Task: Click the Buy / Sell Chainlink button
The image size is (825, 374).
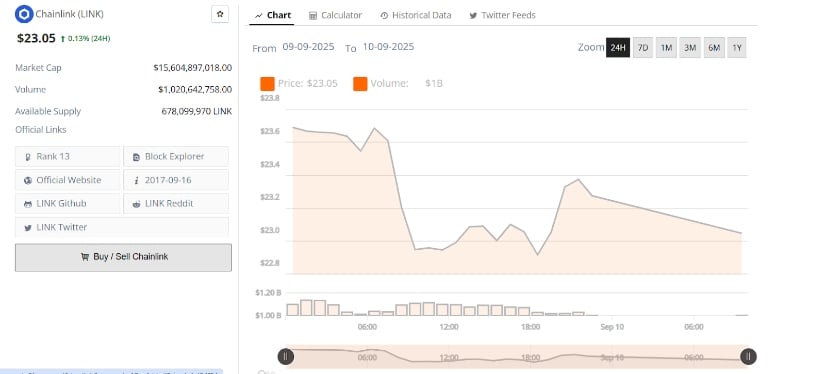Action: click(123, 257)
